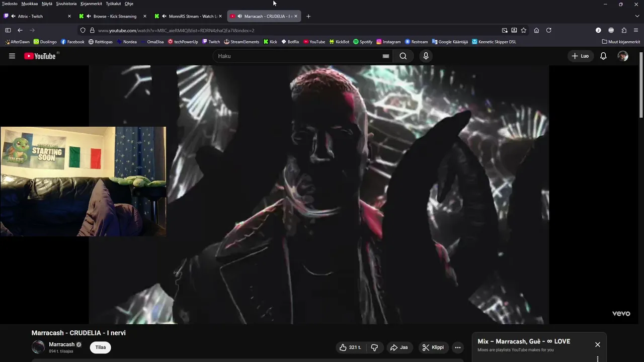Go to the YouTube home logo
Image resolution: width=644 pixels, height=362 pixels.
point(40,56)
